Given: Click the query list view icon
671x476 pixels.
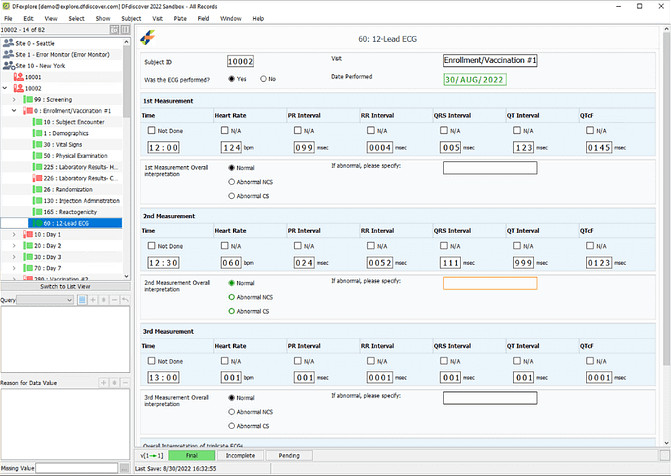Looking at the screenshot, I should [x=82, y=299].
